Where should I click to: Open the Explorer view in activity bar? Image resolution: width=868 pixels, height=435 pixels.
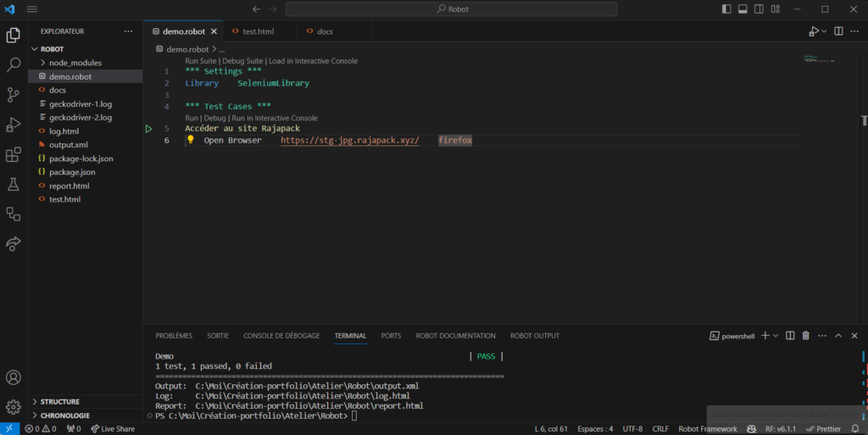pyautogui.click(x=14, y=35)
